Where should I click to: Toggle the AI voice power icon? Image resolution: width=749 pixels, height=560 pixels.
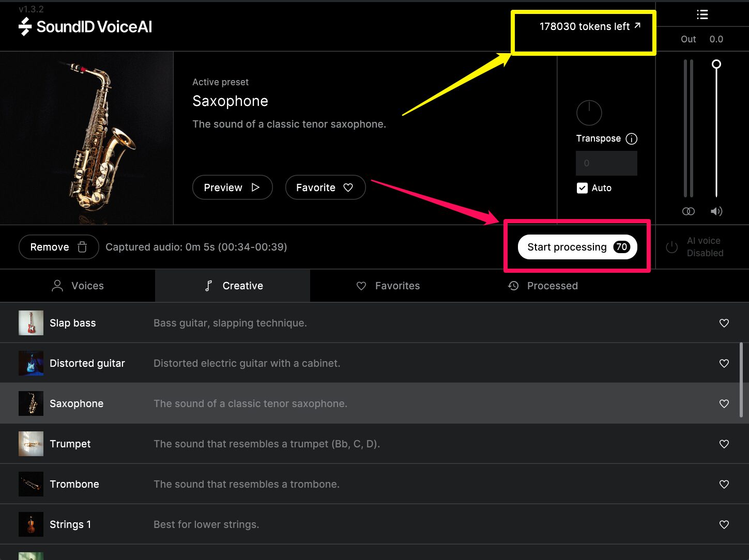pyautogui.click(x=671, y=247)
